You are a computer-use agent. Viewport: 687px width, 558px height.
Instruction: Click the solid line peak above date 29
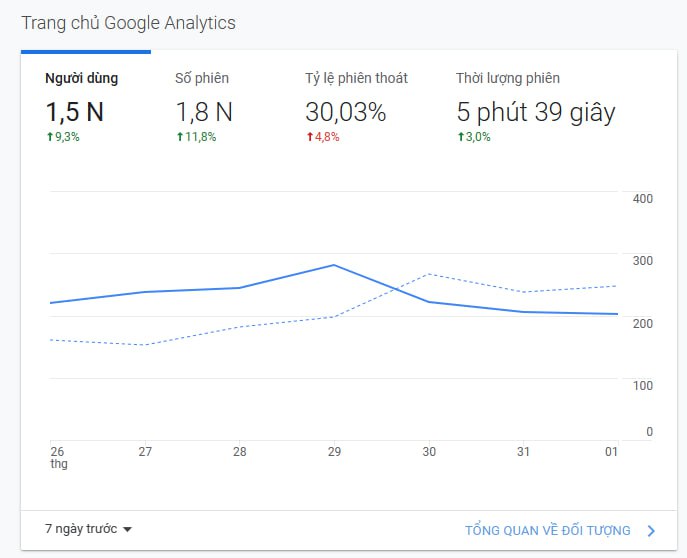[x=333, y=265]
